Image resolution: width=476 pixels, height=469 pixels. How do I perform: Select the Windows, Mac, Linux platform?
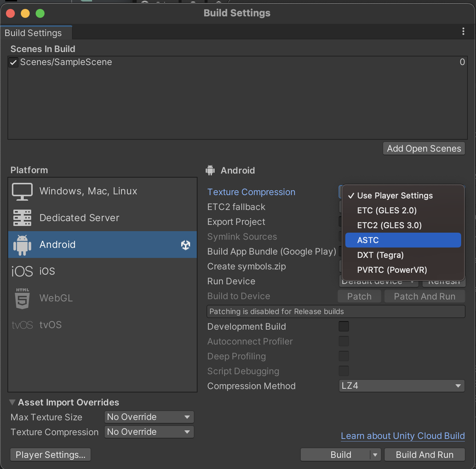click(102, 191)
